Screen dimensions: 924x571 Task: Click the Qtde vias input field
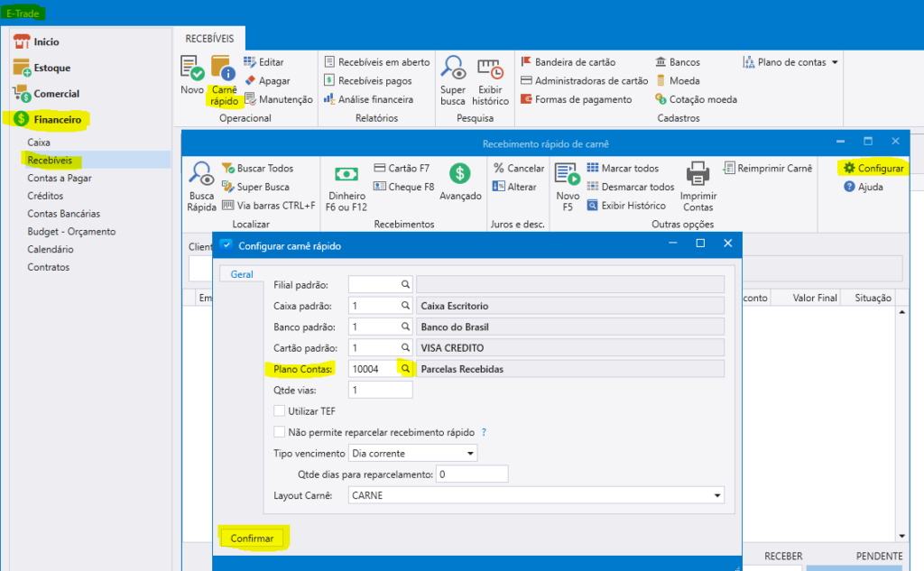coord(380,391)
